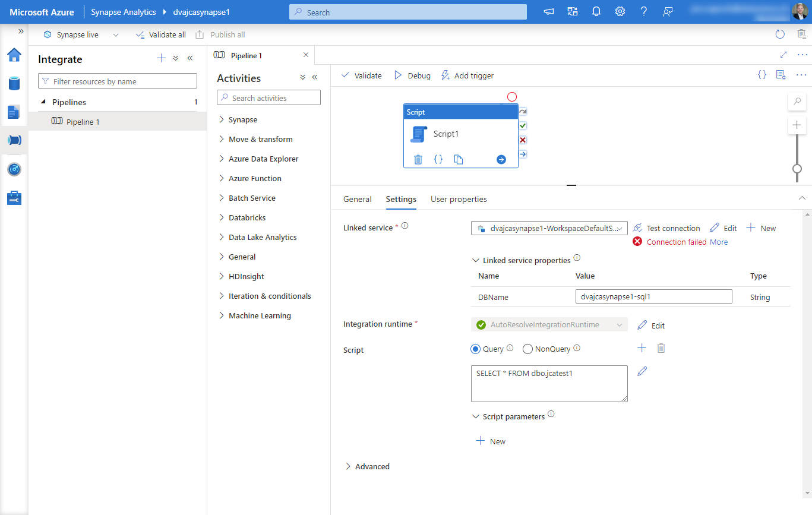Expand the left navigation menu
812x515 pixels.
coord(21,31)
